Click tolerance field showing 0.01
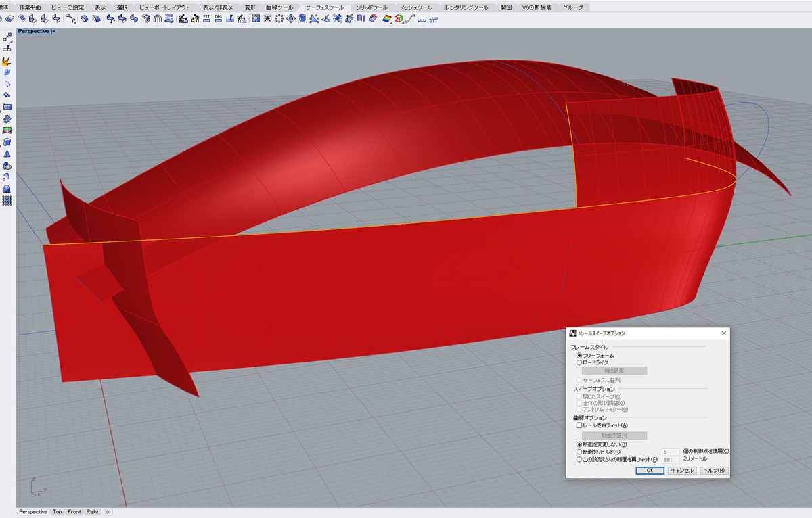 pyautogui.click(x=671, y=460)
